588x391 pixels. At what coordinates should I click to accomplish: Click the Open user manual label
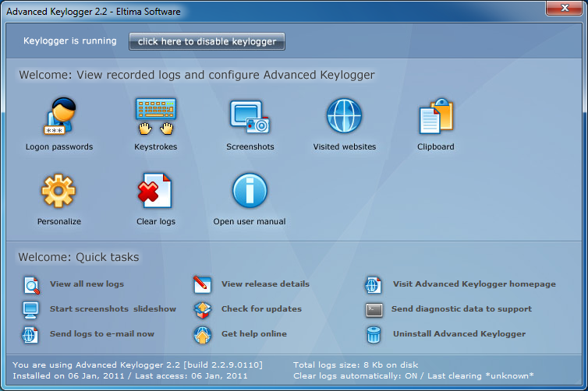[x=250, y=222]
